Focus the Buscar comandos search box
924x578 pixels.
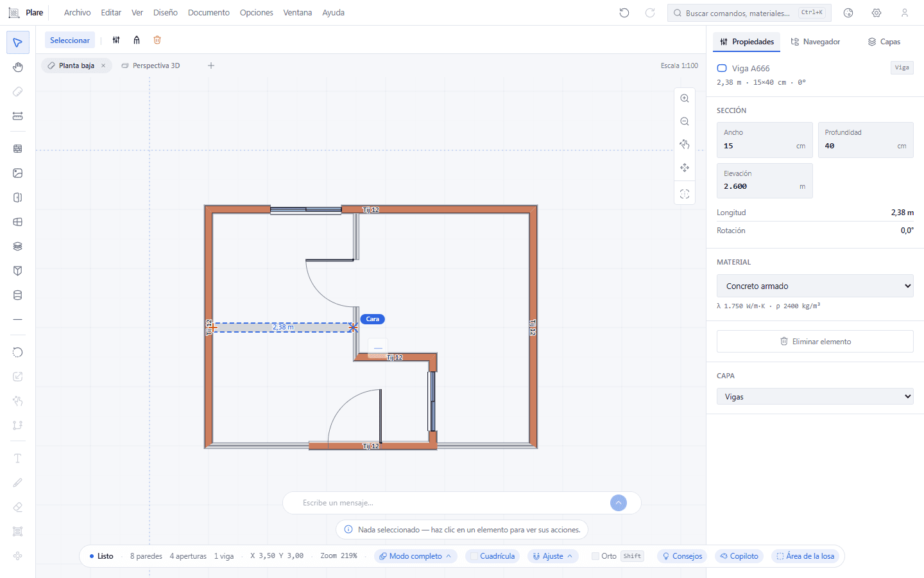(x=749, y=13)
